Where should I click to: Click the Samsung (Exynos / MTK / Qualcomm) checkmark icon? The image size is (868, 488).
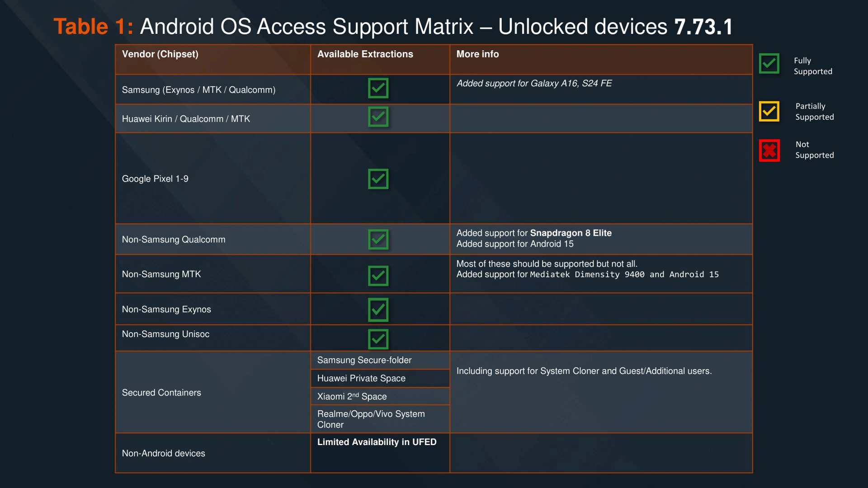(379, 88)
